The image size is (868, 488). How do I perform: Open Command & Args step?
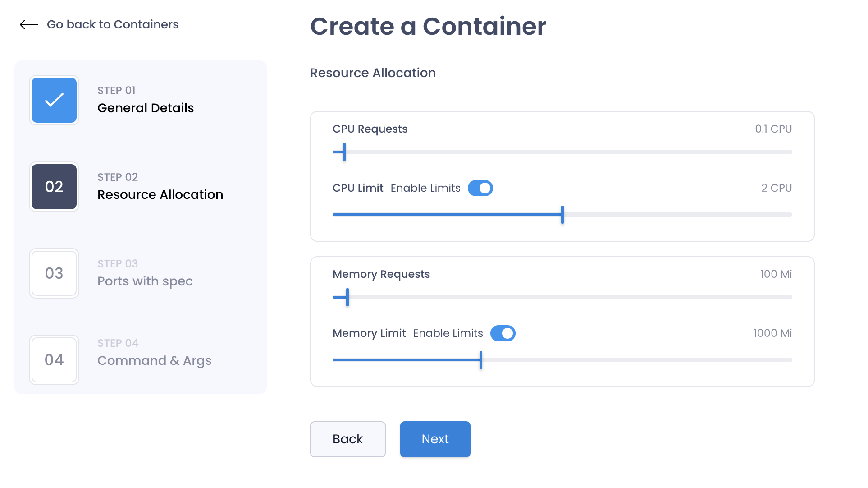point(155,360)
